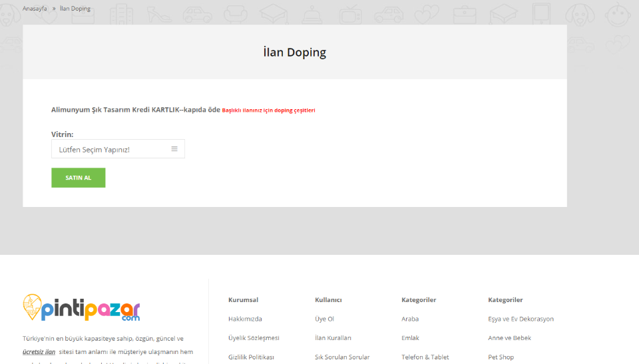Open the Hakkımızda footer link
The height and width of the screenshot is (364, 639).
pos(245,319)
